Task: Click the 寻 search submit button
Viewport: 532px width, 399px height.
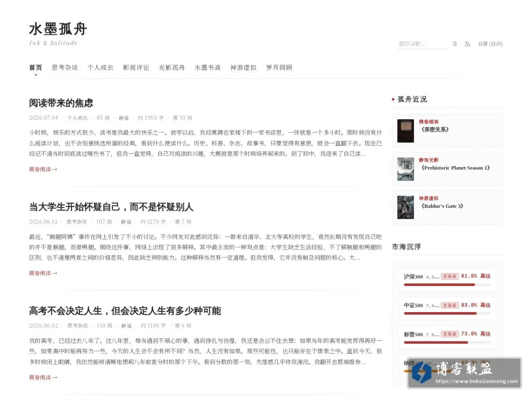Action: 454,44
